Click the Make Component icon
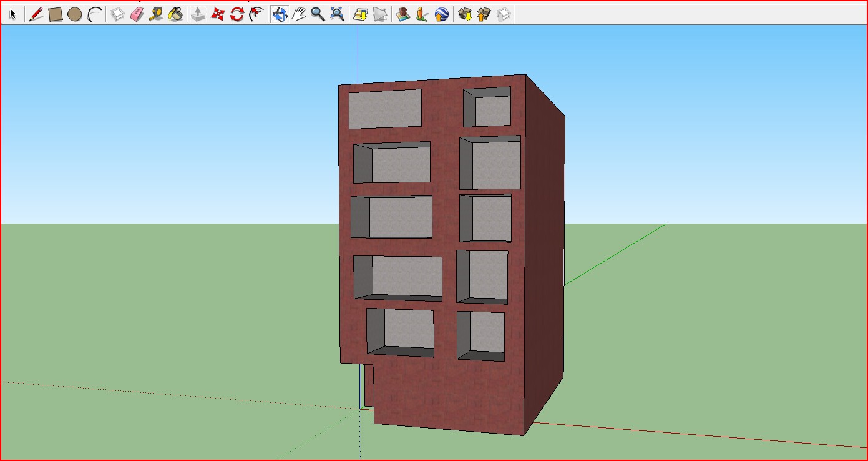Image resolution: width=868 pixels, height=461 pixels. 117,14
